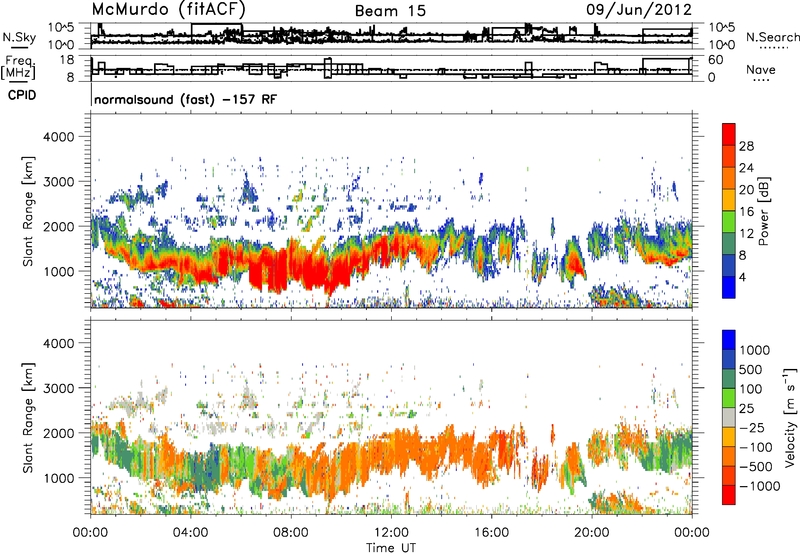Click the 500 label on velocity colorbar
The image size is (800, 554).
click(x=750, y=370)
